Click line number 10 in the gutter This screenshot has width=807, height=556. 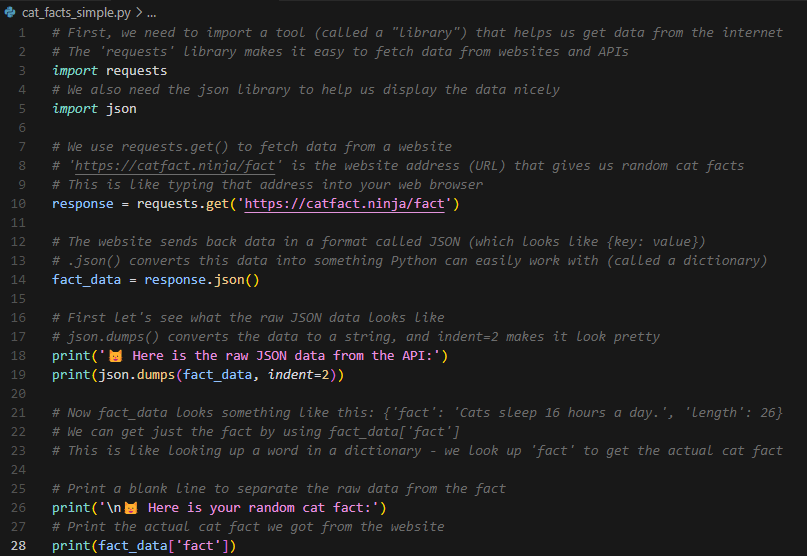click(x=18, y=204)
